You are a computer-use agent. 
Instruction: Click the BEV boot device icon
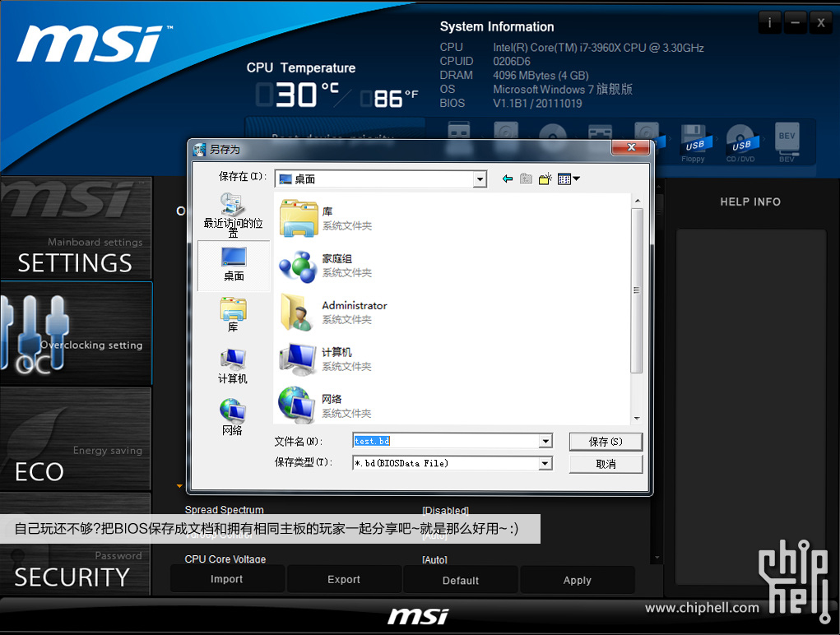click(x=787, y=141)
